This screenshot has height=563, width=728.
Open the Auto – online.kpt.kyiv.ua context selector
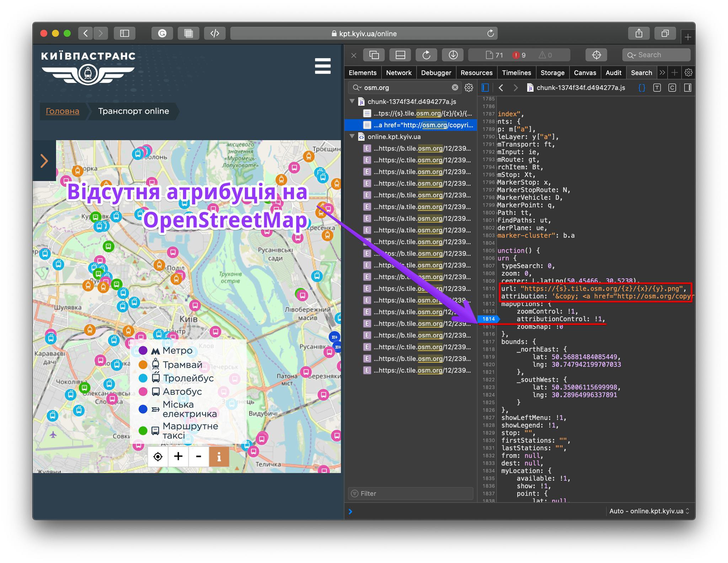click(649, 511)
